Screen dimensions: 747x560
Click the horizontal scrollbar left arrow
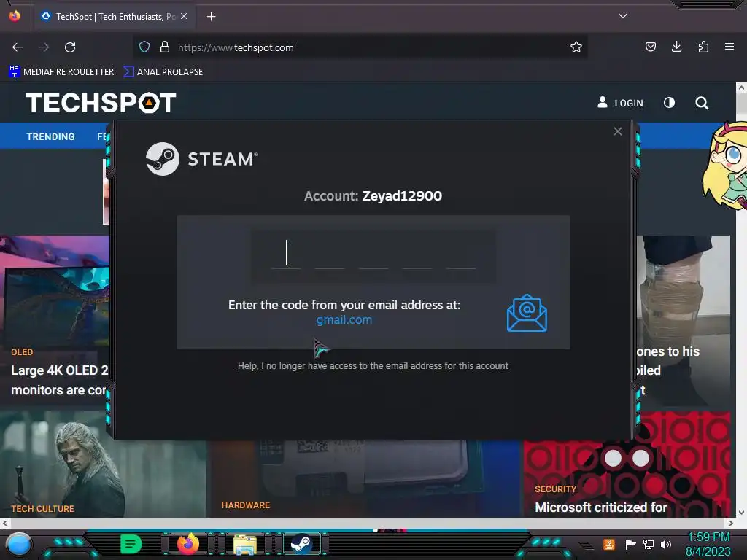pyautogui.click(x=5, y=523)
